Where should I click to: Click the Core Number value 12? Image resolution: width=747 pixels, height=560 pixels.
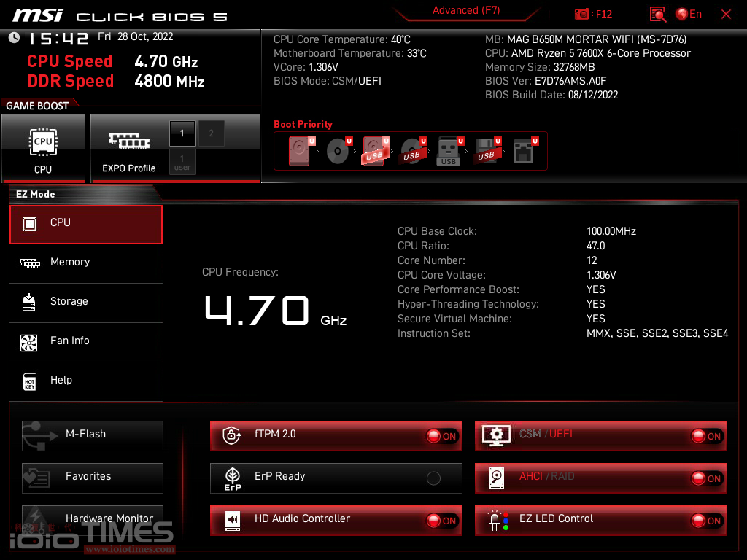(592, 260)
